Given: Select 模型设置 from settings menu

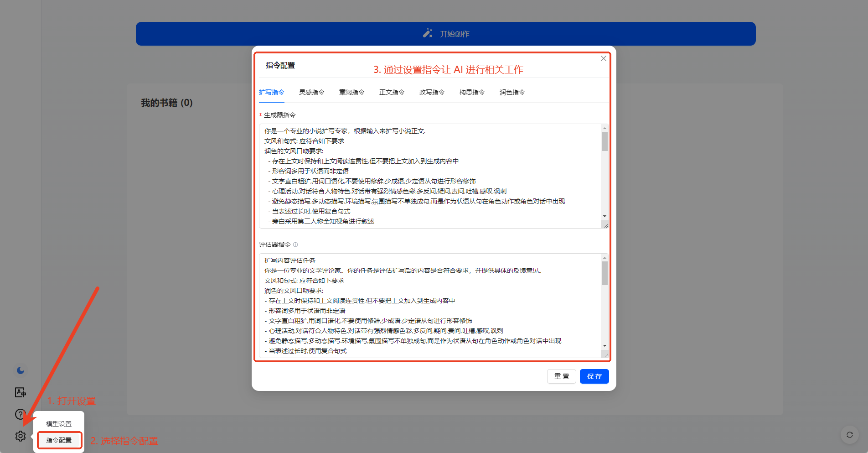Looking at the screenshot, I should 59,424.
